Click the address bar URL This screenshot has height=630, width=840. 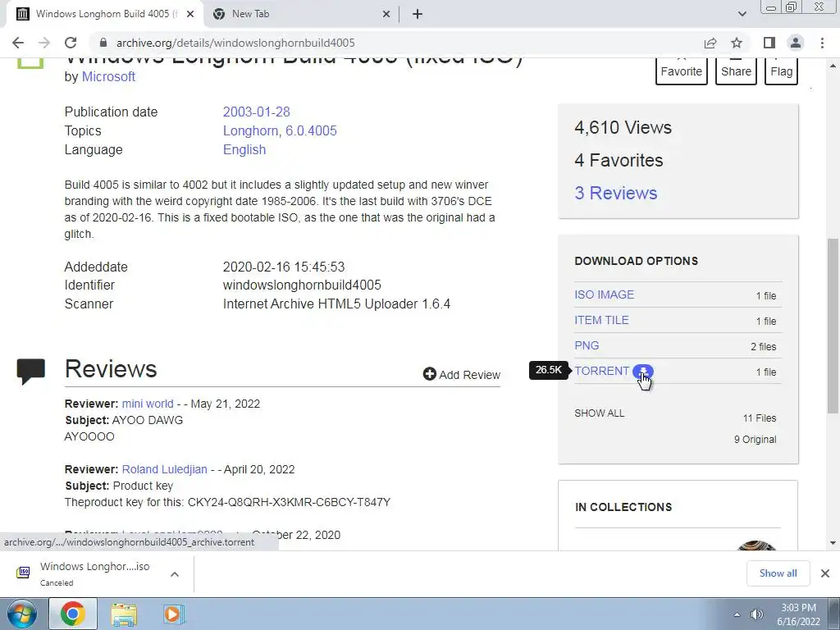pyautogui.click(x=235, y=43)
